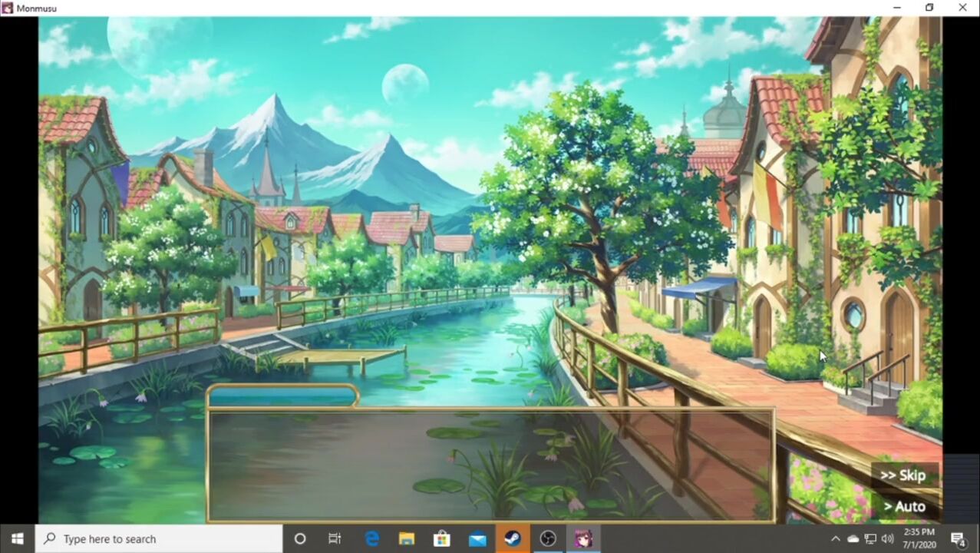Open the volume control speaker icon
Viewport: 980px width, 553px height.
click(x=888, y=538)
